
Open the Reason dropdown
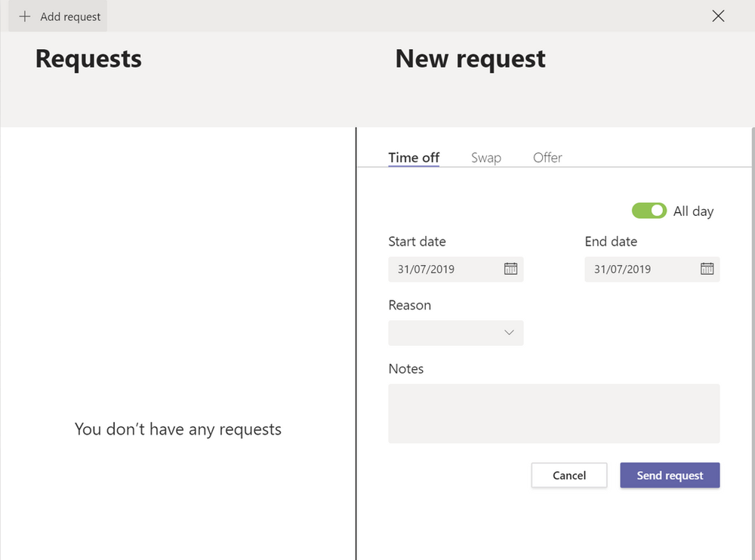pos(456,333)
